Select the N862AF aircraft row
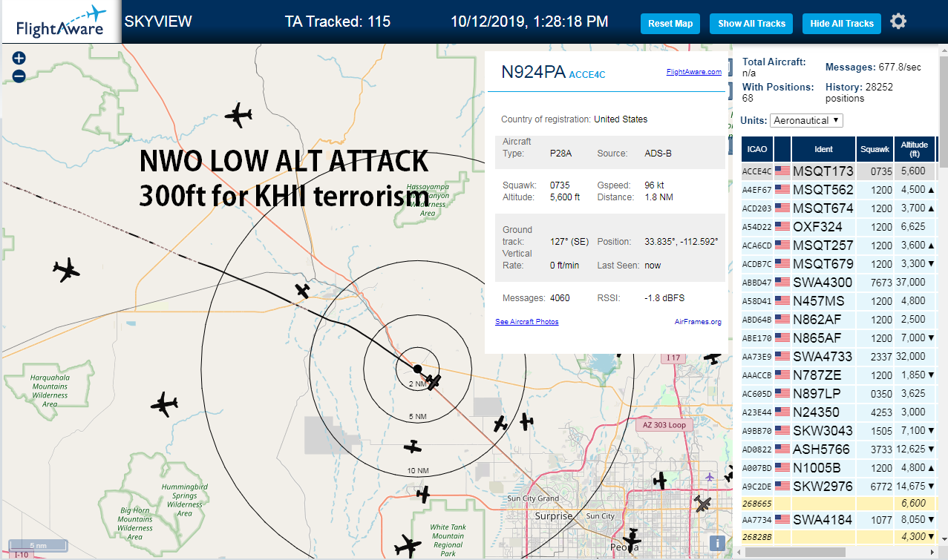The width and height of the screenshot is (948, 560). tap(839, 320)
